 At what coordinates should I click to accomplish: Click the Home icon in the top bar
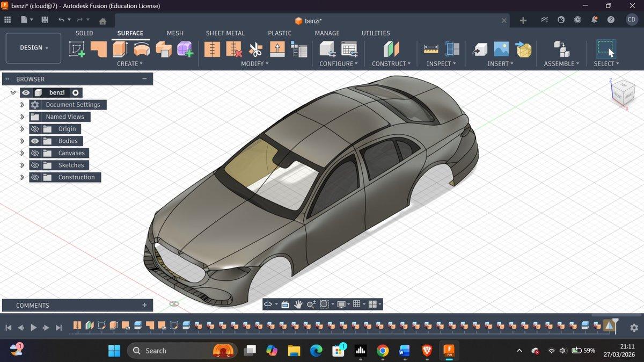[103, 21]
